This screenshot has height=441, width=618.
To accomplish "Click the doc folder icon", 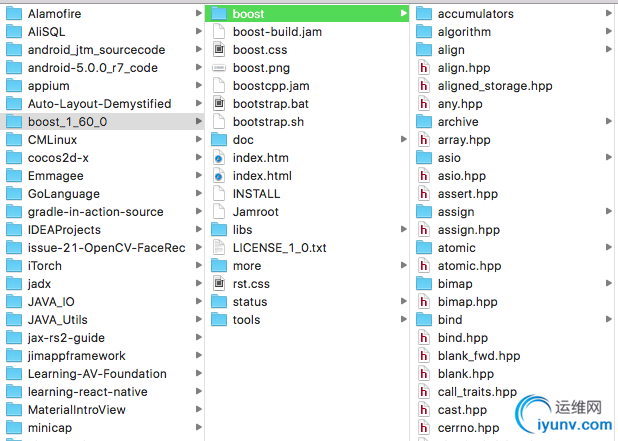I will pos(219,140).
